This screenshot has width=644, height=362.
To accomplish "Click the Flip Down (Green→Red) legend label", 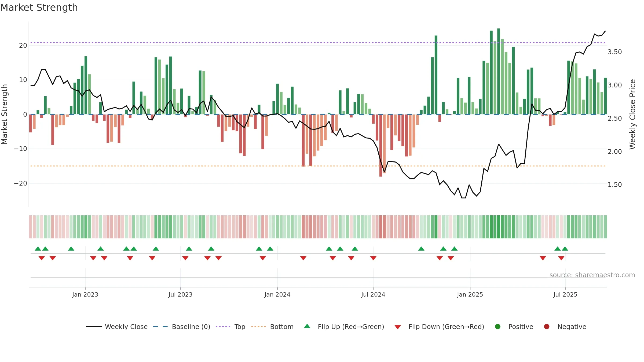I will (x=446, y=327).
